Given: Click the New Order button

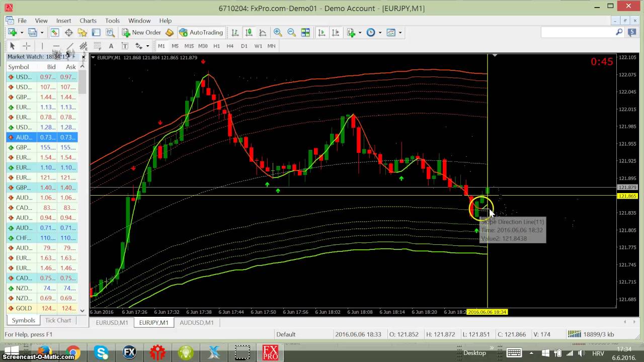Looking at the screenshot, I should coord(141,32).
